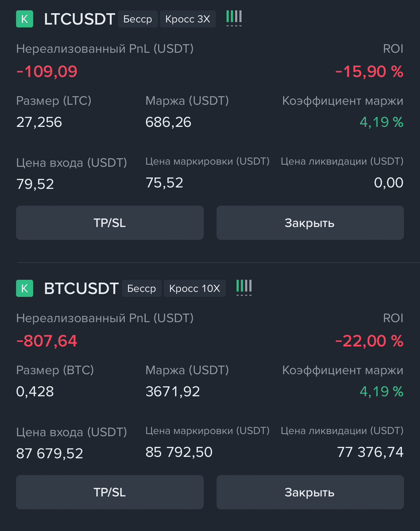
Task: Tap the LTCUSDT margin value 686,26
Action: coord(168,122)
